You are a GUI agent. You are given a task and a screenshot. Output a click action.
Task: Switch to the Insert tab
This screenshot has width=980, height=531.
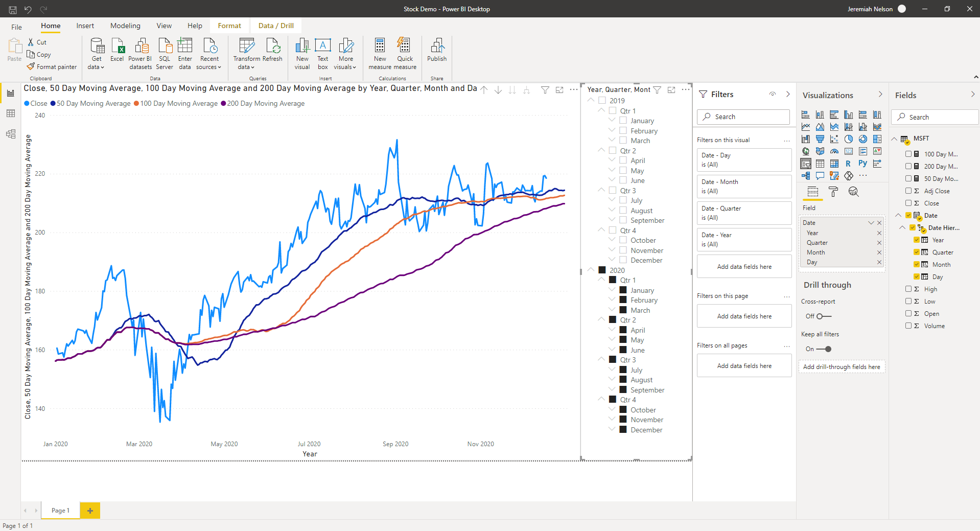85,26
